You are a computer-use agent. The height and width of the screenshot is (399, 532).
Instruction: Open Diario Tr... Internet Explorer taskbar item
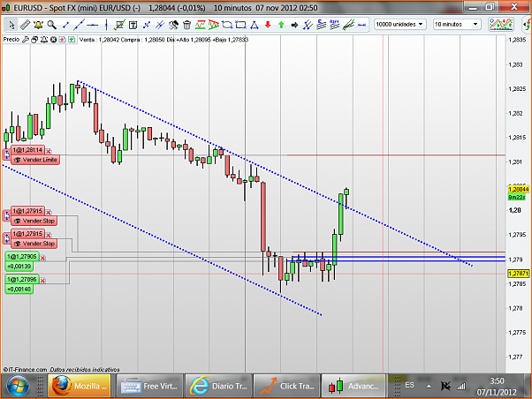[x=219, y=386]
